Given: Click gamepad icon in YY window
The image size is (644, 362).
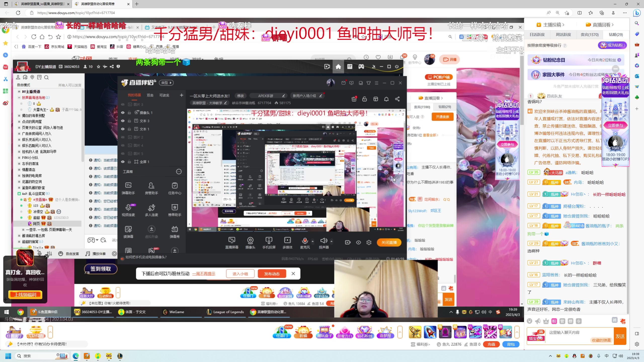Looking at the screenshot, I should click(361, 67).
